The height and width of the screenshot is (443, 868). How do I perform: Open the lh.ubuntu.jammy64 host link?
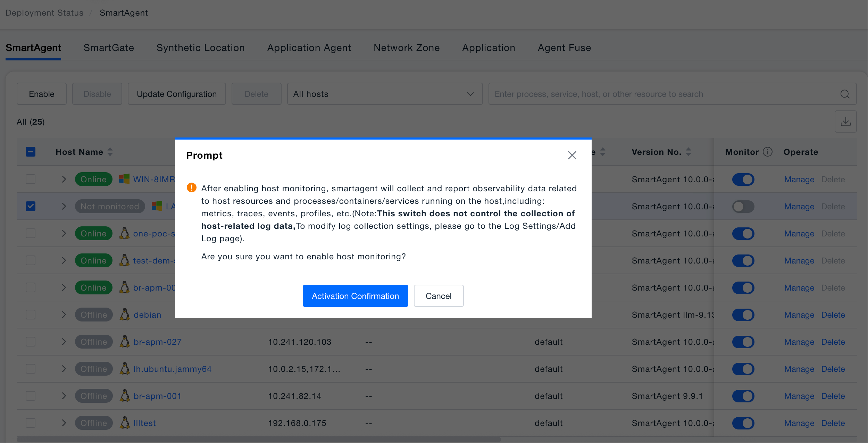[x=173, y=369]
